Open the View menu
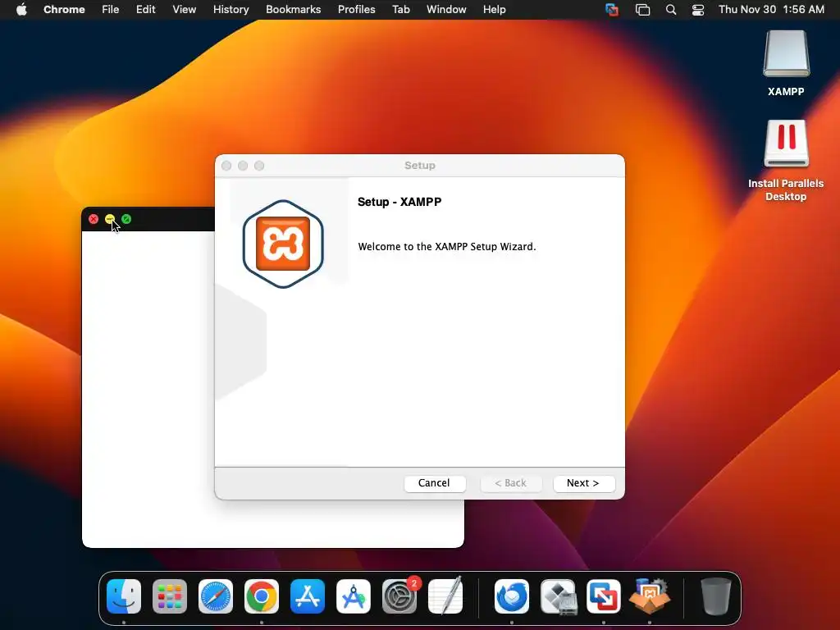 point(185,9)
